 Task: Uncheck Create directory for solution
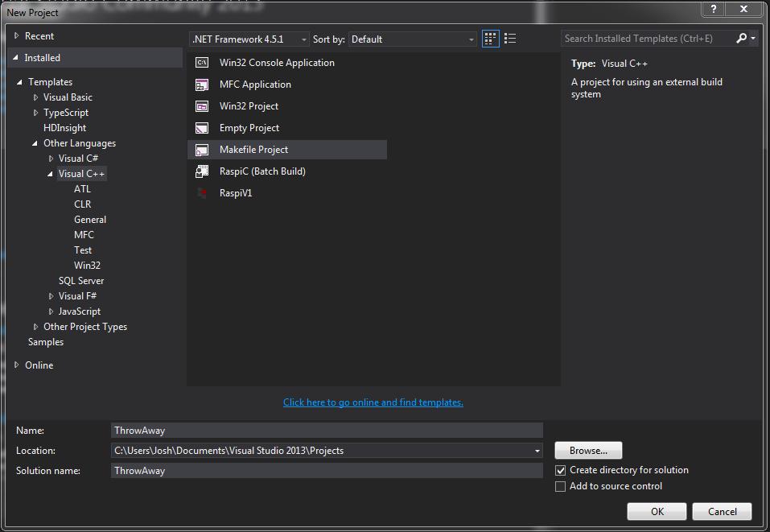tap(561, 470)
